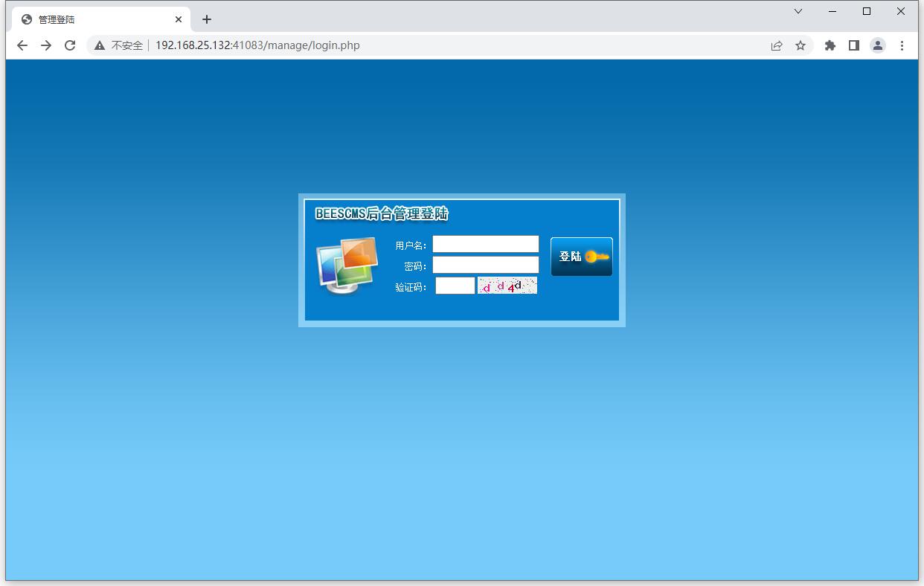Image resolution: width=924 pixels, height=586 pixels.
Task: Close the browser window
Action: (901, 11)
